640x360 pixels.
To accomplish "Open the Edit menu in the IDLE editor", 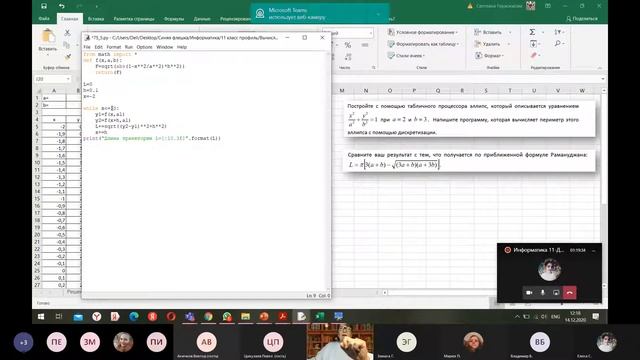I will tap(99, 47).
